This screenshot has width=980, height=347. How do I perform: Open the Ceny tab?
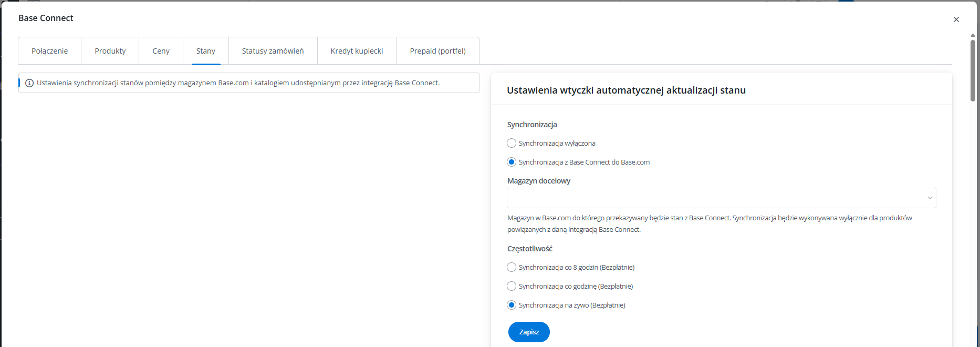click(161, 51)
